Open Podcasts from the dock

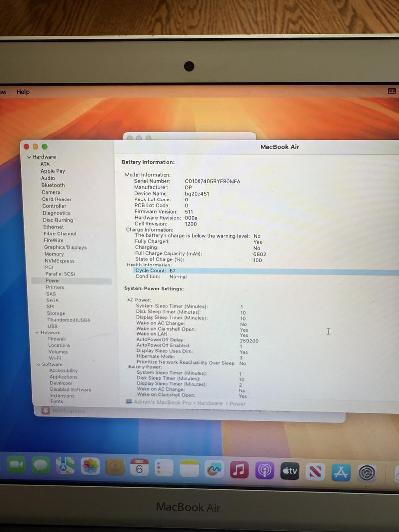point(265,470)
